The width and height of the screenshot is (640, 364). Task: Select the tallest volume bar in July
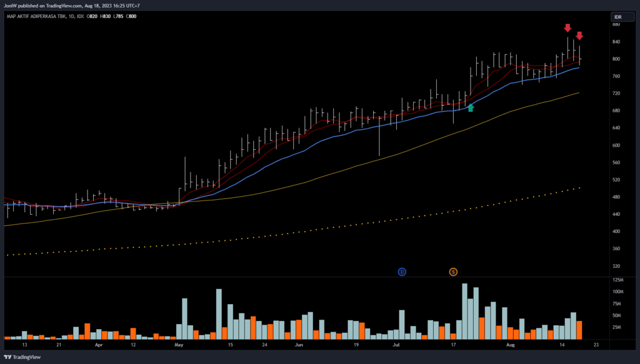pos(465,311)
